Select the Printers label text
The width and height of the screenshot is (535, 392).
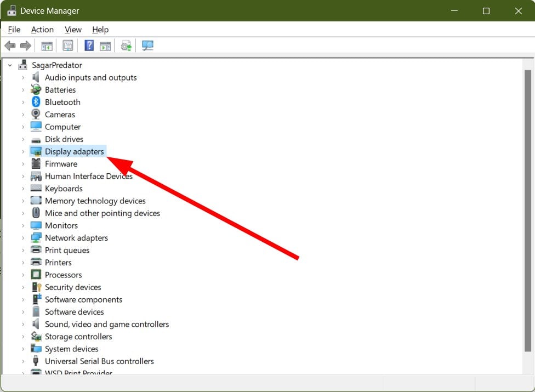click(x=58, y=263)
